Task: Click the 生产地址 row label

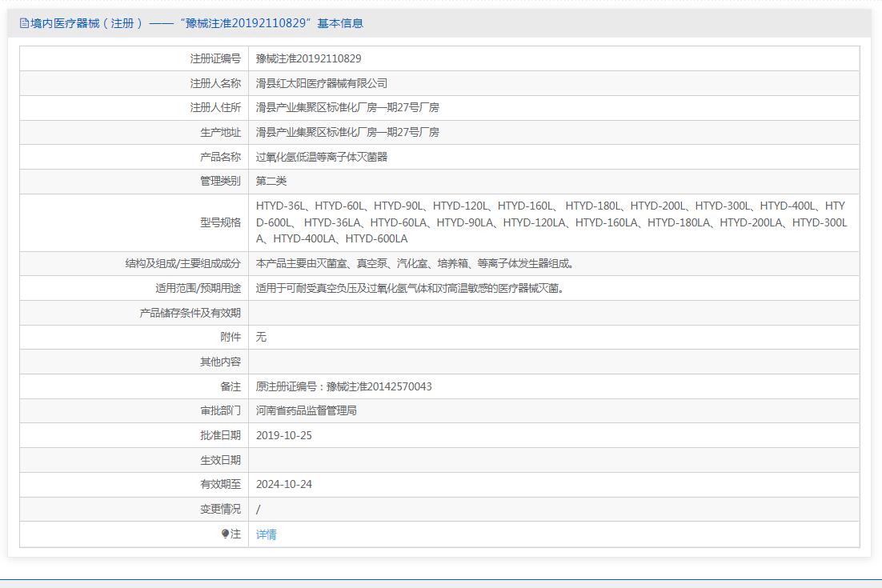Action: click(x=220, y=132)
